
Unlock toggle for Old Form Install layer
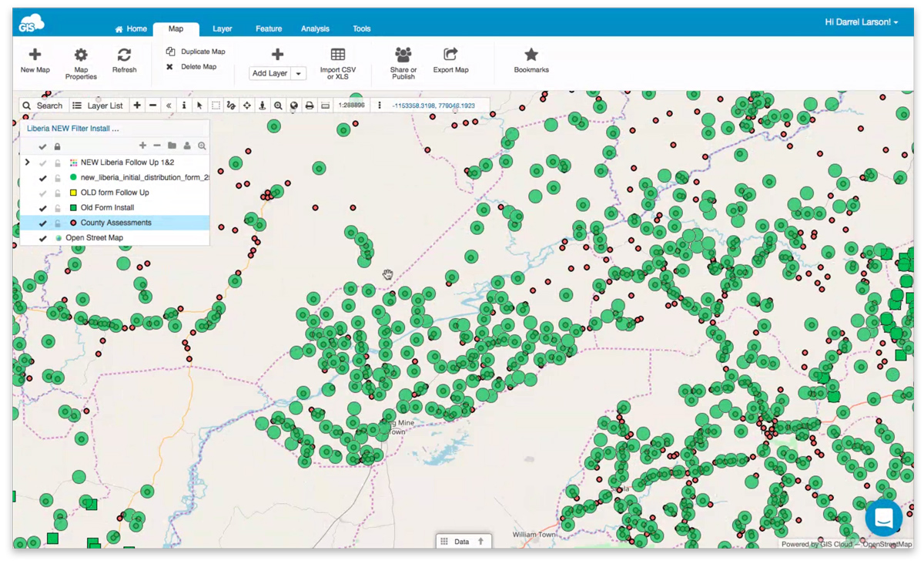click(x=58, y=208)
